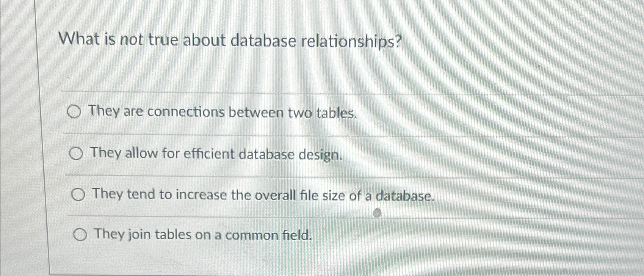Select 'They are connections between two tables' radio
The width and height of the screenshot is (644, 276).
(74, 112)
